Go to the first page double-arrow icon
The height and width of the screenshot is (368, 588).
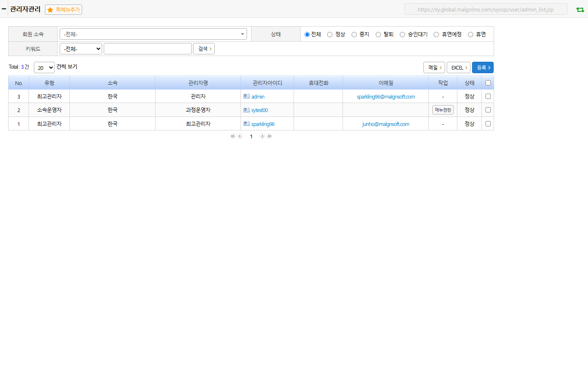[233, 136]
